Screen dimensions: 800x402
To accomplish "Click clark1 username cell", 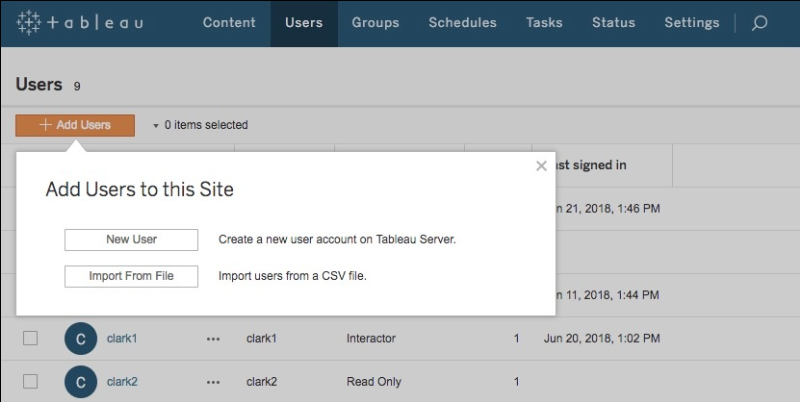I will 261,338.
